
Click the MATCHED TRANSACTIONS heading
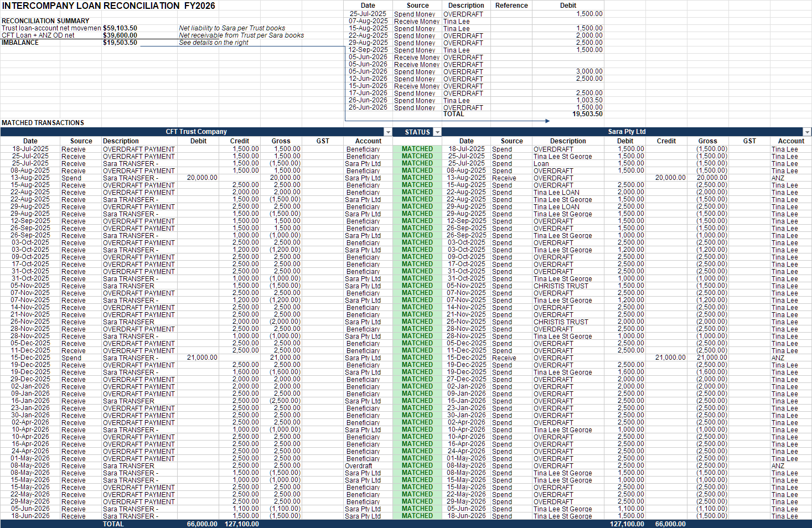tap(43, 123)
